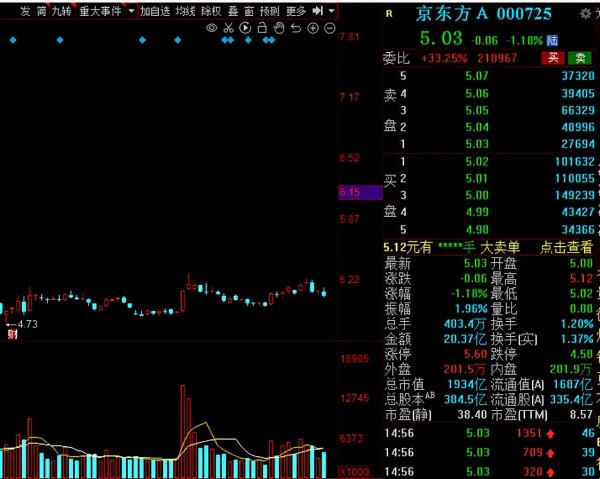Expand the 重大事件 dropdown arrow
This screenshot has width=600, height=479.
(130, 11)
